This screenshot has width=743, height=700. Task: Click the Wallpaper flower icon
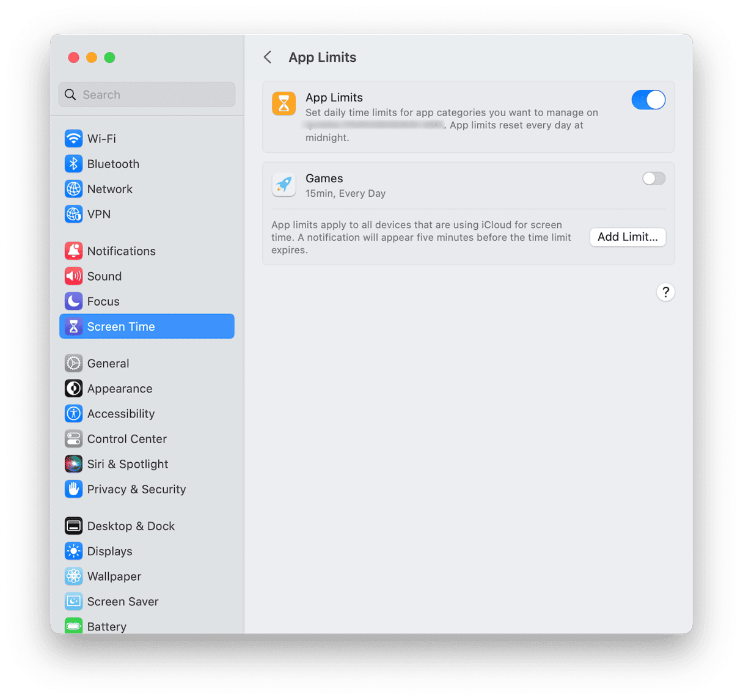click(x=73, y=577)
